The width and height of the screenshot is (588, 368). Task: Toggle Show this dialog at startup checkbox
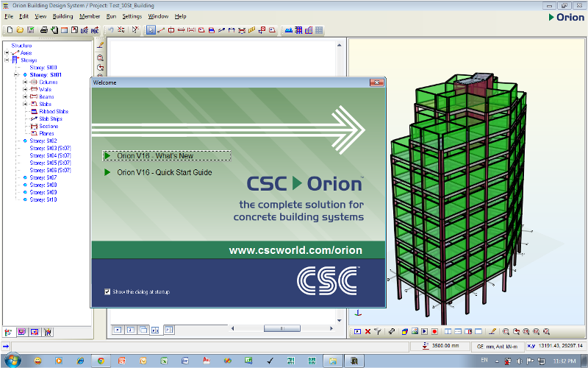click(x=107, y=291)
